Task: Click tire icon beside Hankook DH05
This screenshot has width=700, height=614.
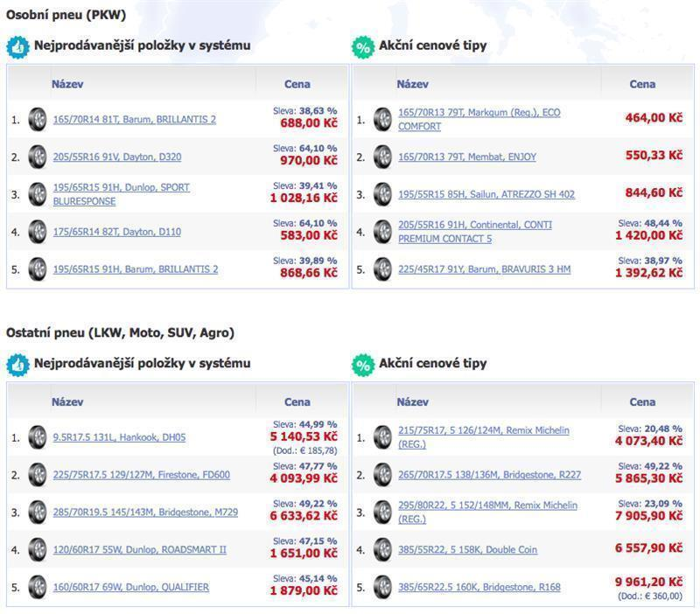Action: point(37,437)
